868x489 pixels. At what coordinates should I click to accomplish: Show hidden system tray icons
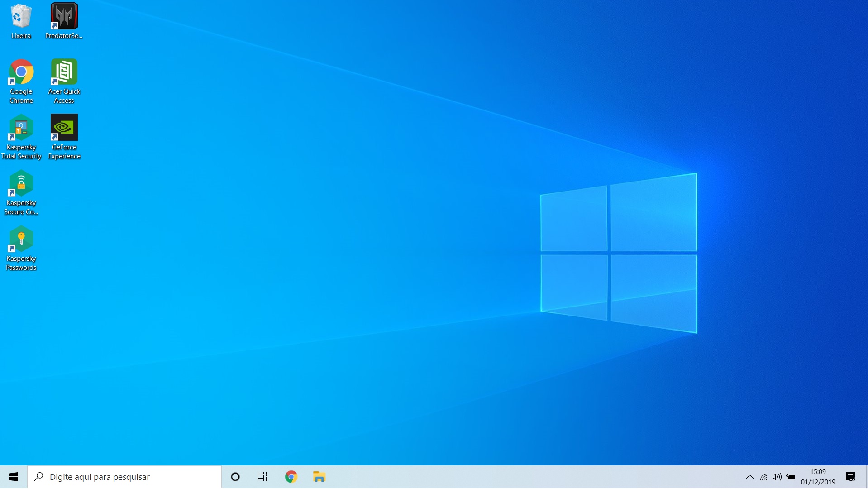pyautogui.click(x=750, y=477)
